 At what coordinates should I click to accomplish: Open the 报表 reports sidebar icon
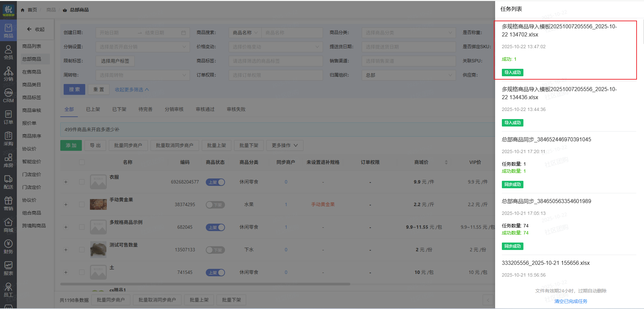(x=8, y=268)
